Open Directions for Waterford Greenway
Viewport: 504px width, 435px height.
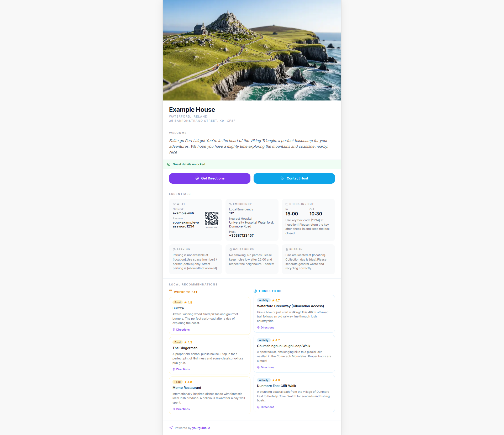coord(266,327)
